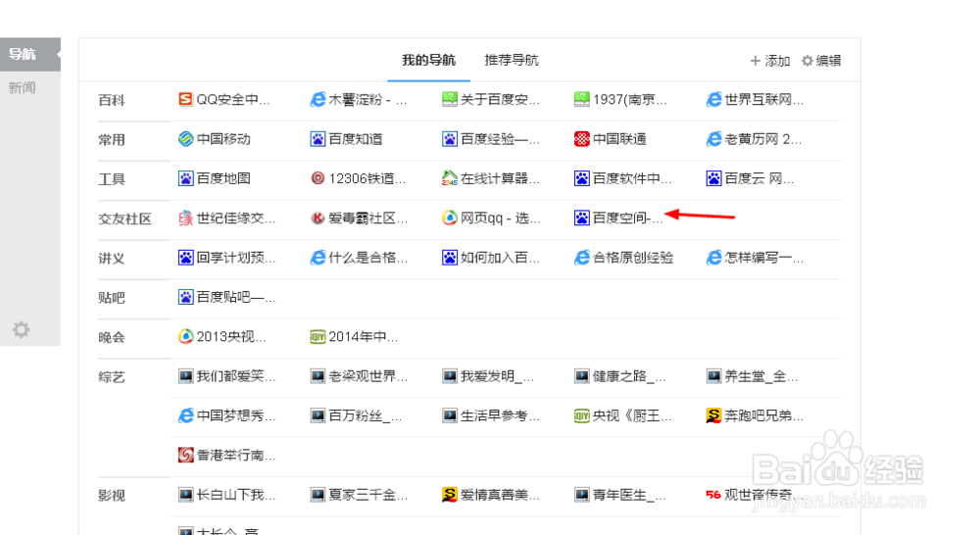Open the 1937(南京 link
Screen dimensions: 980x535
630,99
